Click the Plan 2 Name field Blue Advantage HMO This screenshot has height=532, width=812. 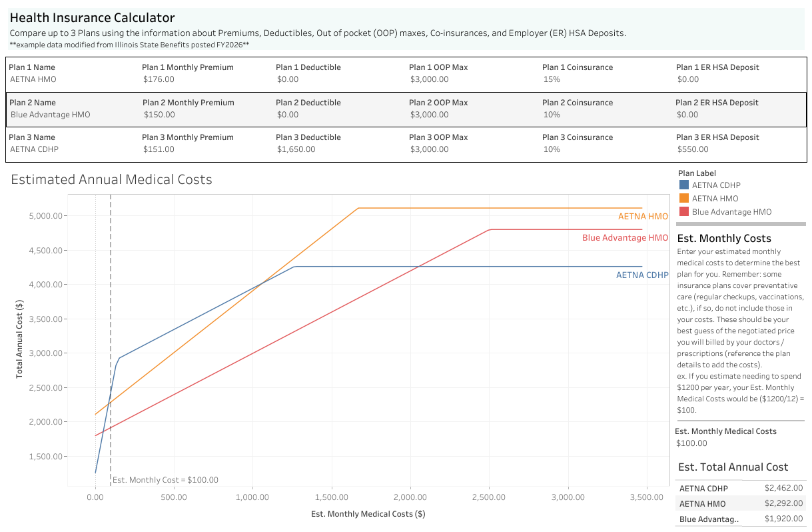coord(67,115)
